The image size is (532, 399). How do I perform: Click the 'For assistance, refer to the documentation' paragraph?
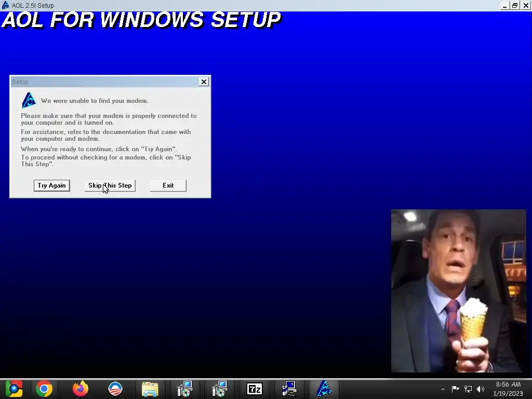(106, 135)
